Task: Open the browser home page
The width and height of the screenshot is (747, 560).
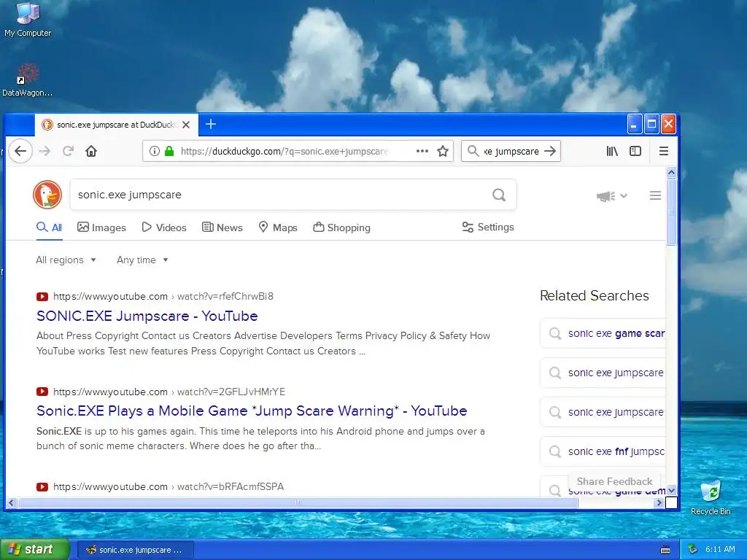Action: 91,151
